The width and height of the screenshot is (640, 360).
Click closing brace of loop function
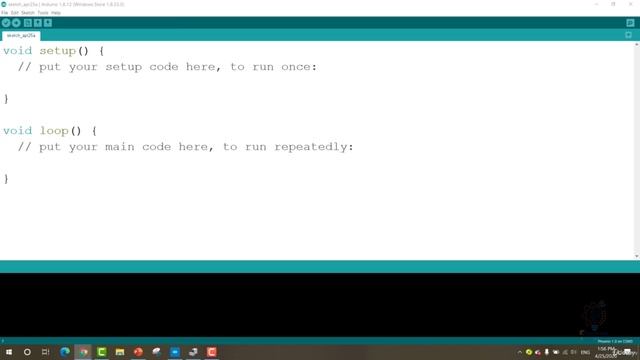click(x=6, y=179)
